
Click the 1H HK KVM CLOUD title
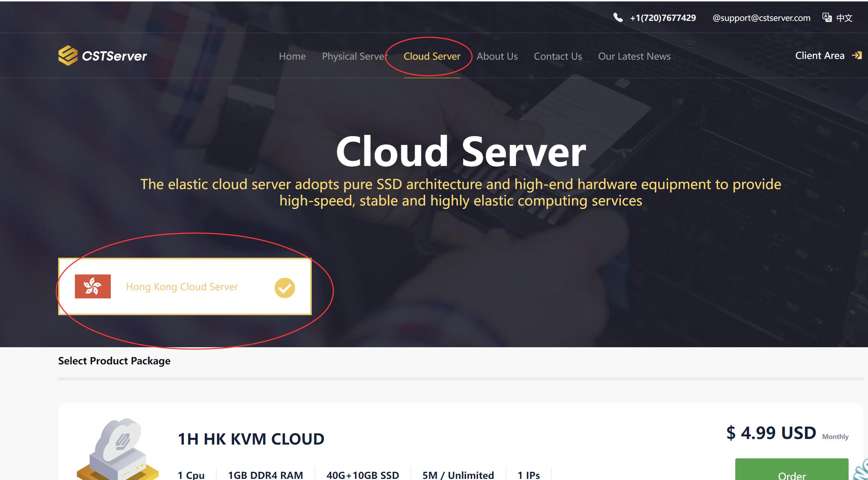pyautogui.click(x=251, y=439)
